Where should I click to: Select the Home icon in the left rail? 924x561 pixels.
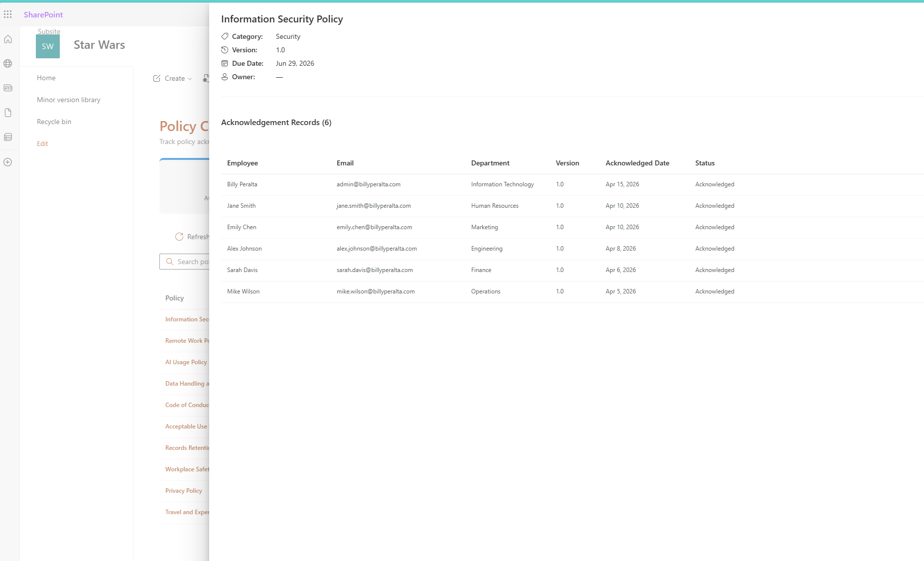tap(7, 39)
